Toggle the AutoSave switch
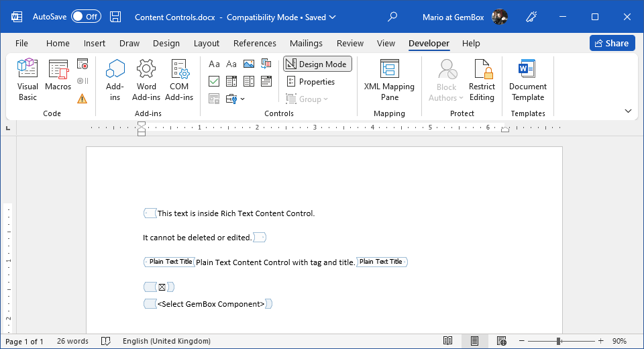Image resolution: width=644 pixels, height=349 pixels. click(86, 17)
